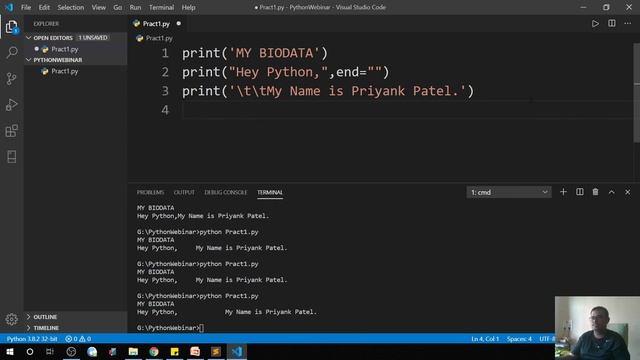Open the Go menu

point(118,7)
